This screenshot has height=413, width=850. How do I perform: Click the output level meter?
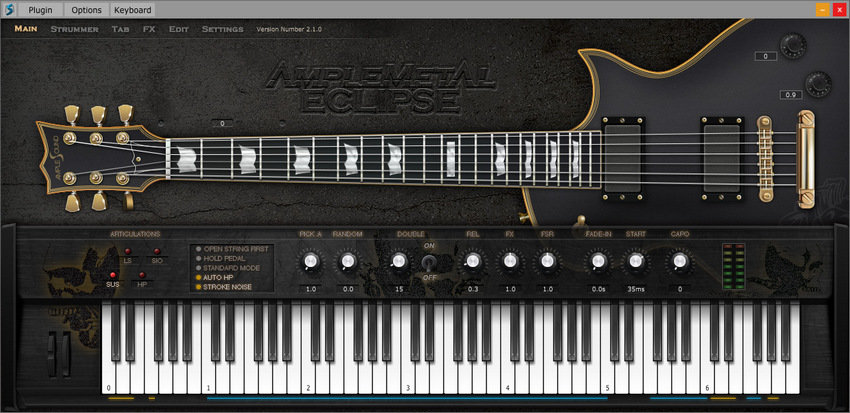tap(734, 266)
